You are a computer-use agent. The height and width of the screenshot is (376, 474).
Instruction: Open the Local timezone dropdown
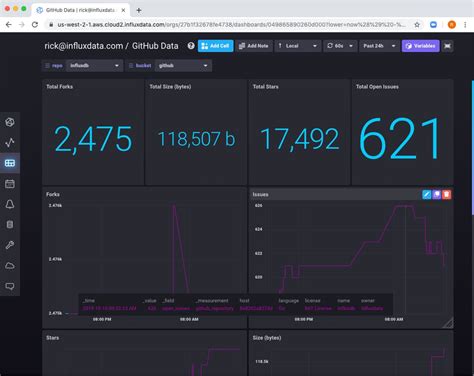[x=298, y=46]
